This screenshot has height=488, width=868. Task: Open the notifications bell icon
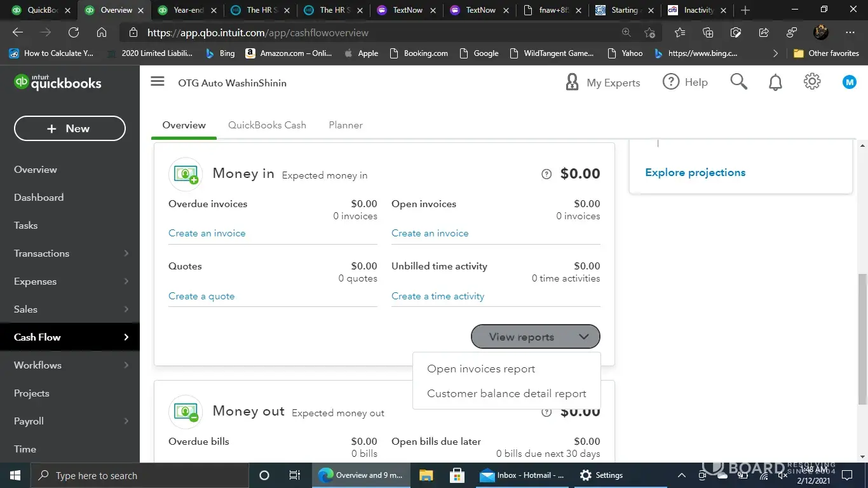coord(775,82)
